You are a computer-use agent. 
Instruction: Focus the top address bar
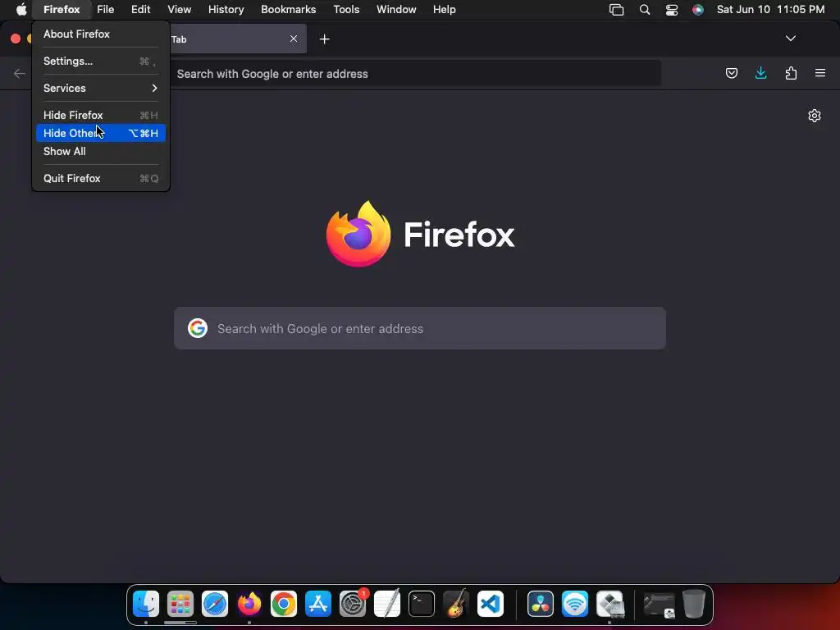pyautogui.click(x=415, y=73)
